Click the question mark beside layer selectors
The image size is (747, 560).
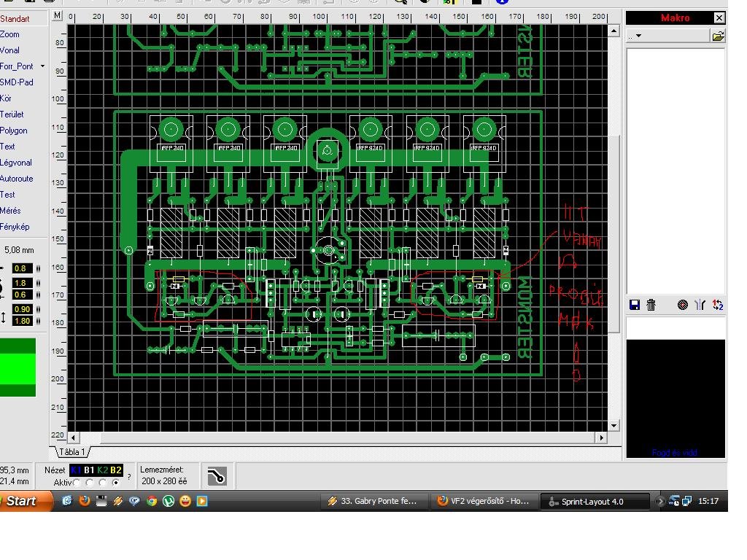pos(130,476)
